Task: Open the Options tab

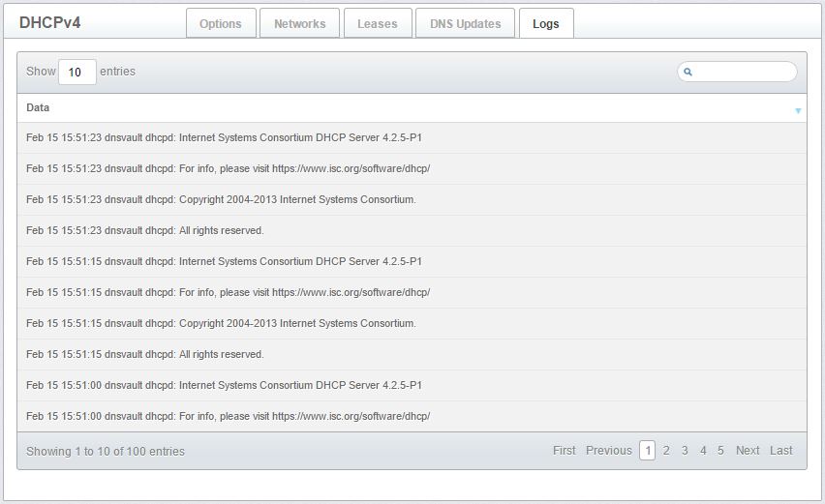Action: pyautogui.click(x=221, y=24)
